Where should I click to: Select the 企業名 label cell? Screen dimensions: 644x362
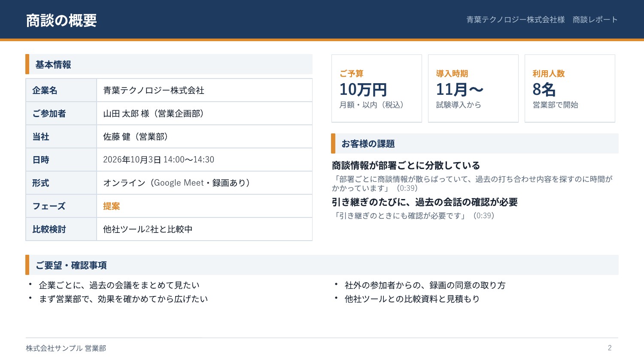coord(61,90)
